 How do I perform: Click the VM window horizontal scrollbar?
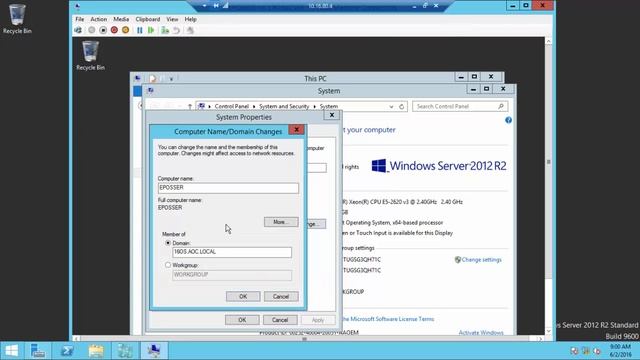click(x=308, y=338)
